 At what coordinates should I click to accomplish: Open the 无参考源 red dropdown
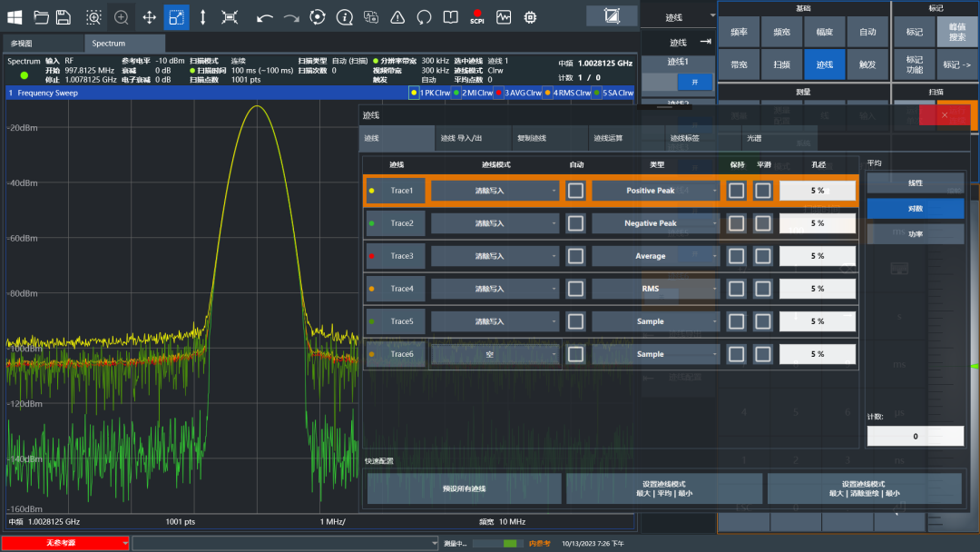pyautogui.click(x=65, y=543)
